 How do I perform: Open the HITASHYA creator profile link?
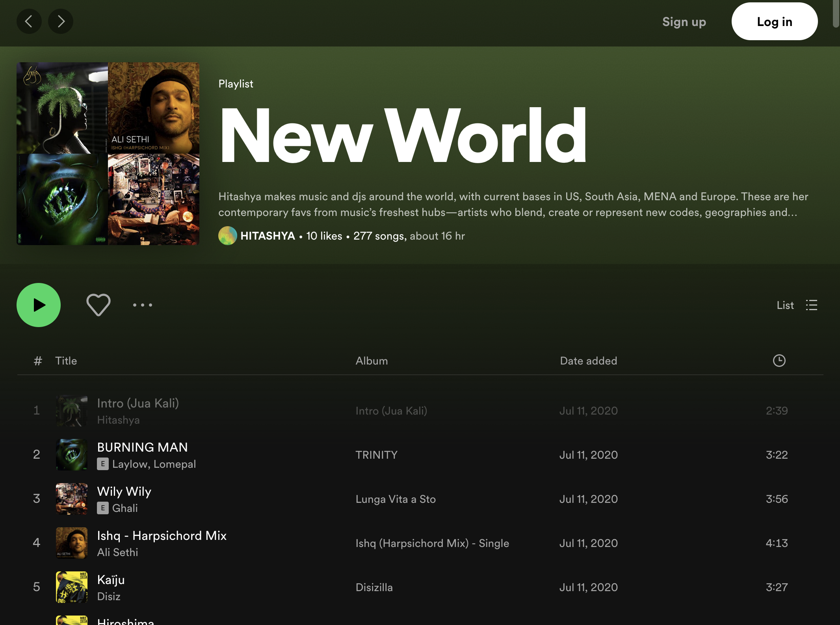click(268, 236)
